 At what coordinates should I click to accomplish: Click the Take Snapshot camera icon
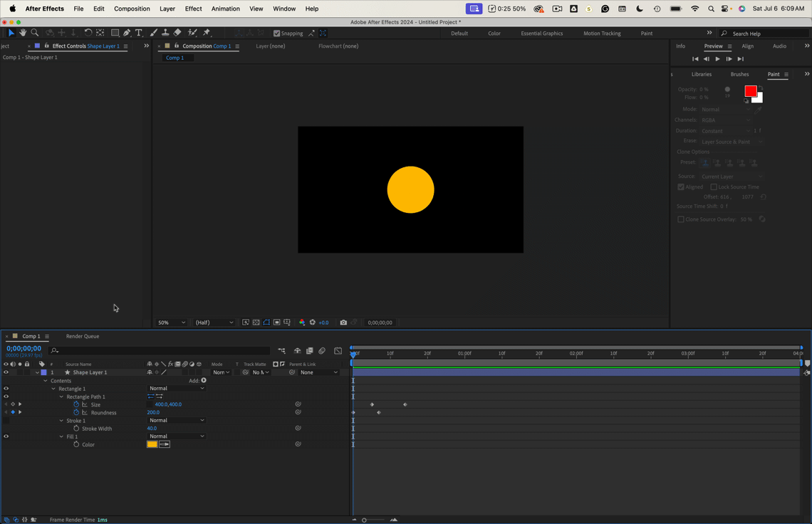coord(344,322)
